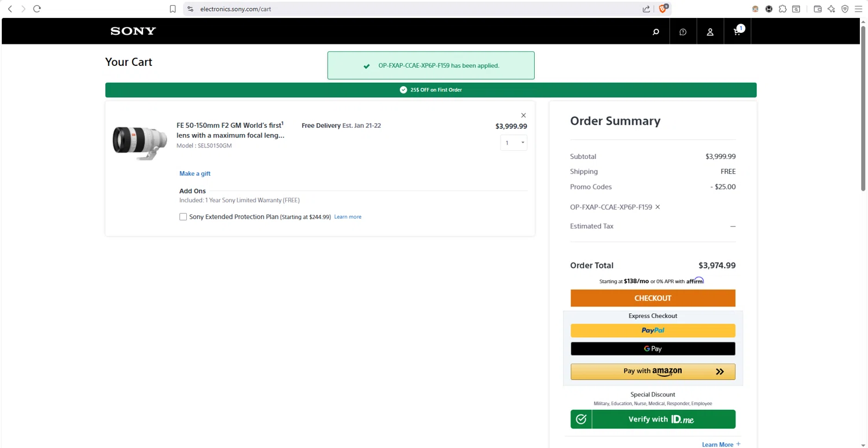Open protection plan Learn more link
This screenshot has height=448, width=868.
[x=348, y=217]
